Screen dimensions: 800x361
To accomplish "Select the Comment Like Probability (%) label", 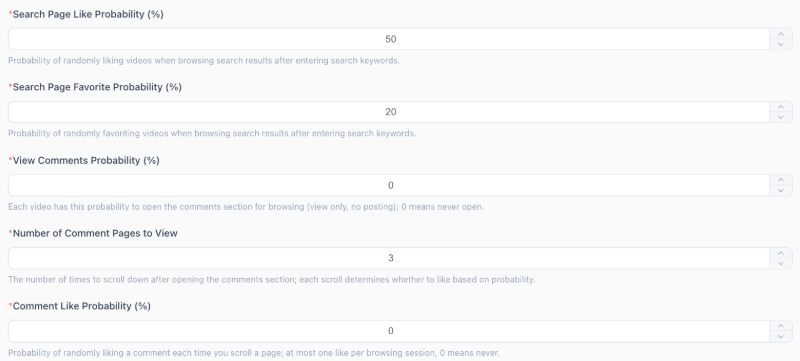I will 82,306.
